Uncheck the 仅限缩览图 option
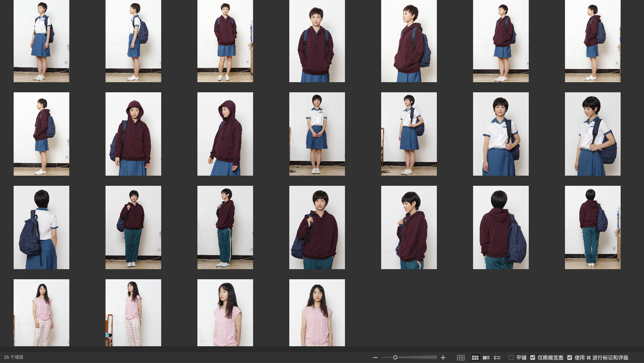The width and height of the screenshot is (644, 363). click(x=533, y=358)
